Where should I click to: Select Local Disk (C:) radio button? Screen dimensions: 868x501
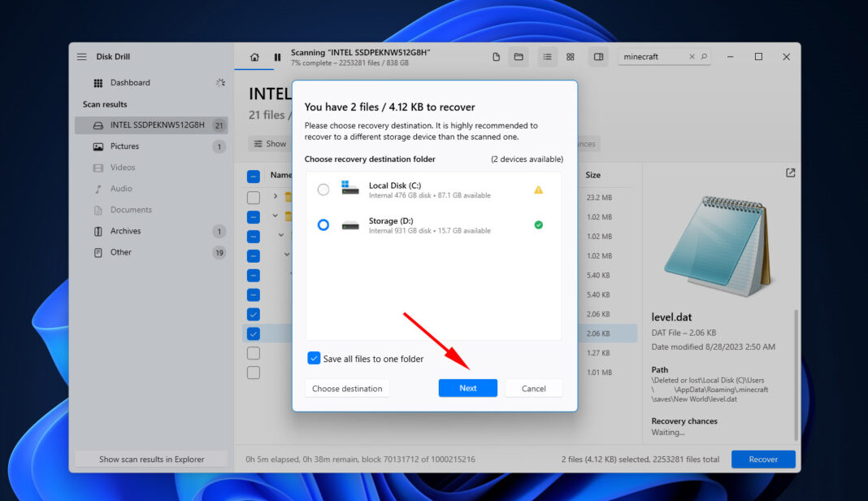[323, 190]
